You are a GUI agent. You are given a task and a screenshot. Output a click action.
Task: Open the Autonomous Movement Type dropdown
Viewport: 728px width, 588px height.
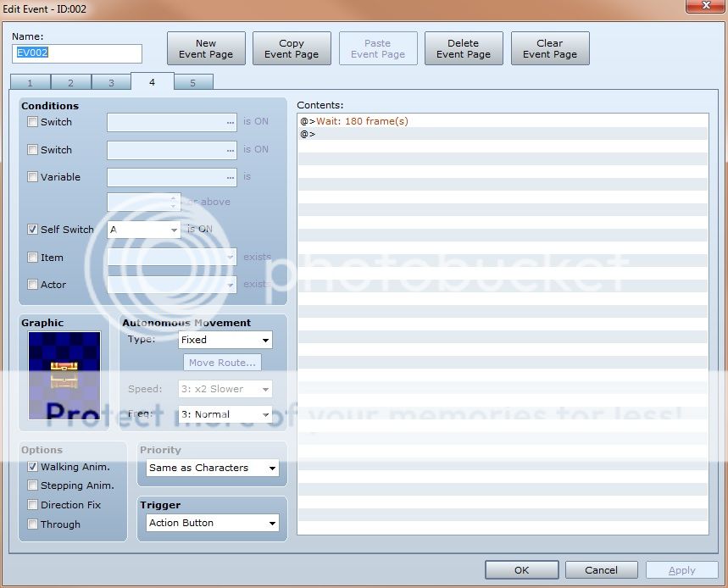[225, 340]
